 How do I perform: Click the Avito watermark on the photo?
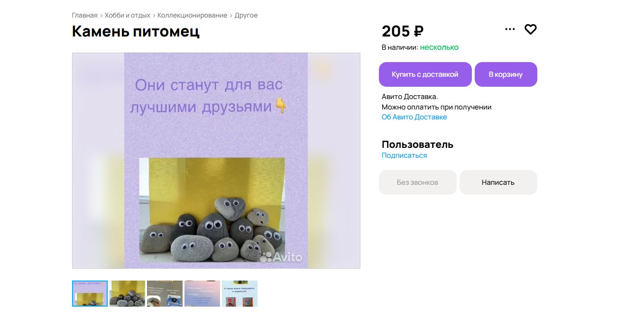click(x=281, y=257)
